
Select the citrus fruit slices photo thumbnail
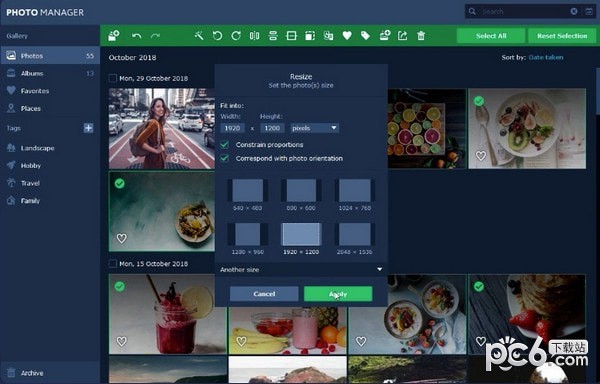point(427,129)
